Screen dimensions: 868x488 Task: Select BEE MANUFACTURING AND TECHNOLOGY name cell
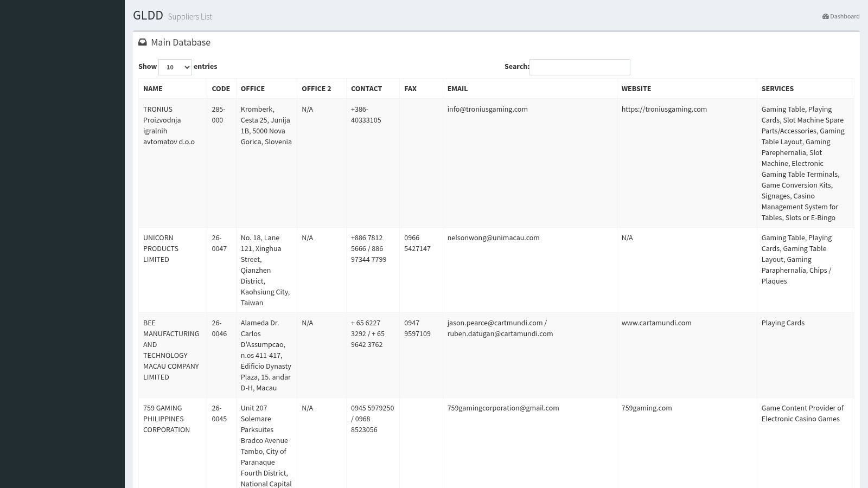tap(173, 355)
